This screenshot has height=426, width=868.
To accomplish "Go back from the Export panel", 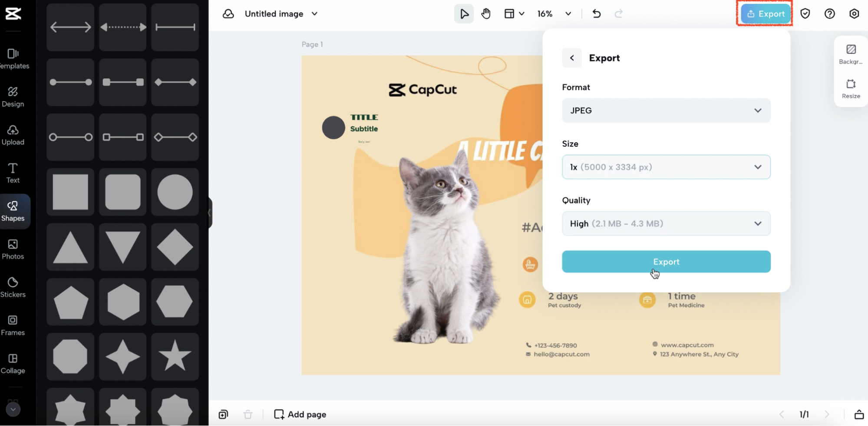I will 572,58.
